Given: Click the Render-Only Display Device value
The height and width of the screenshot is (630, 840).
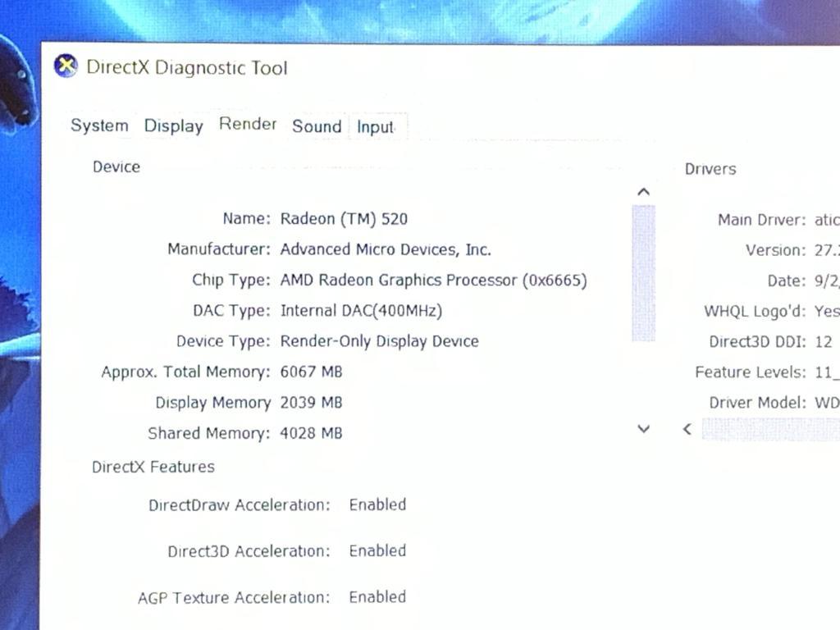Looking at the screenshot, I should [x=379, y=341].
